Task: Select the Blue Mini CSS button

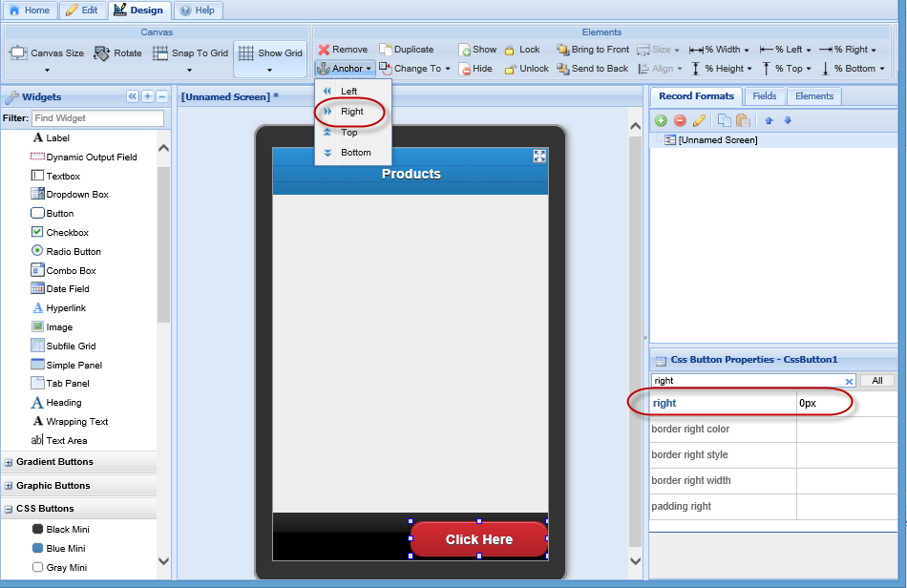Action: tap(59, 549)
